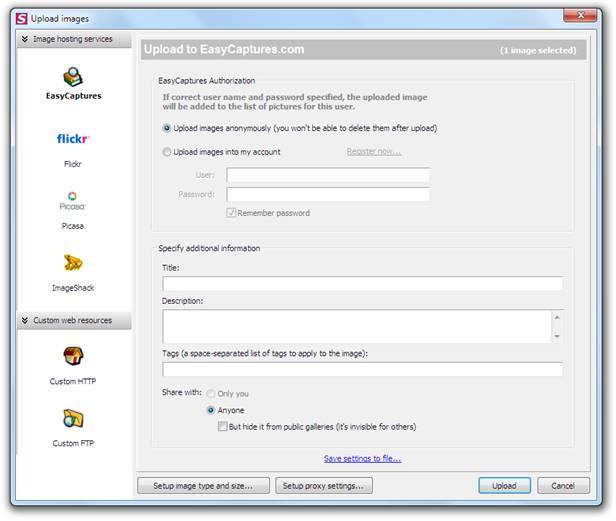Click the Custom HTTP label
This screenshot has height=521, width=616.
tap(73, 381)
